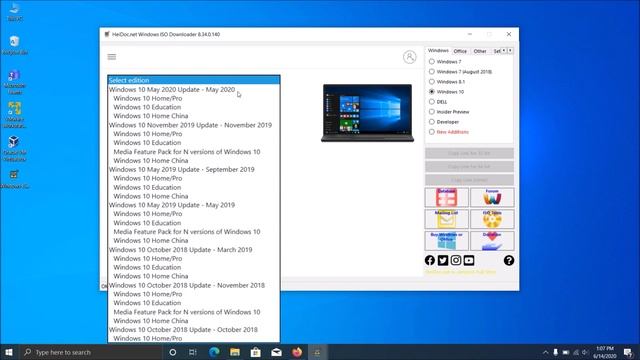Open the Facebook social icon
The image size is (640, 360).
pos(430,260)
